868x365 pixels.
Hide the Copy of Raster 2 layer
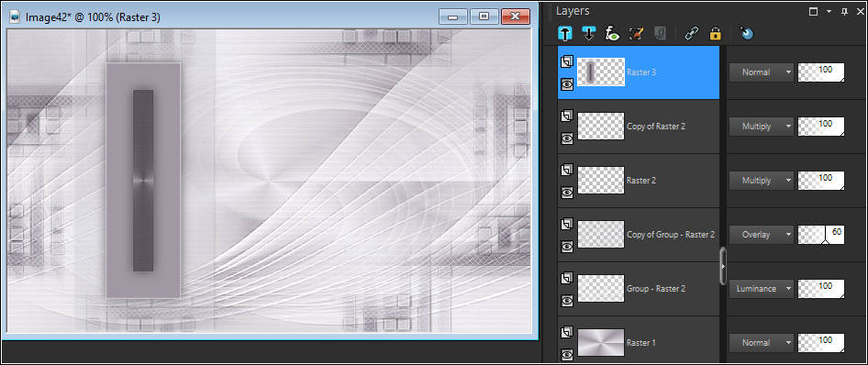click(x=567, y=138)
